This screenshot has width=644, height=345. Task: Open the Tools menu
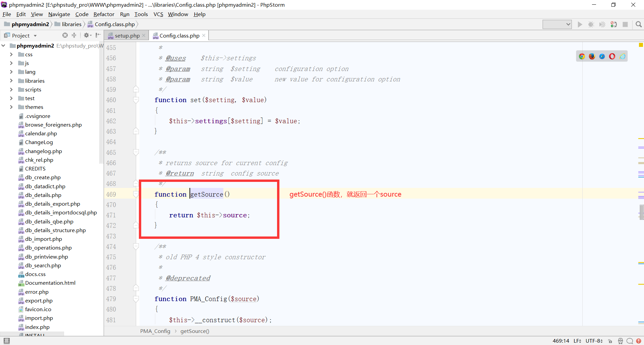(141, 14)
